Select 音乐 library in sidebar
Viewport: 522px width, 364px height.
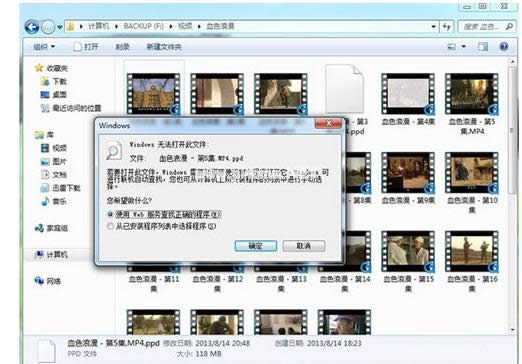click(54, 201)
